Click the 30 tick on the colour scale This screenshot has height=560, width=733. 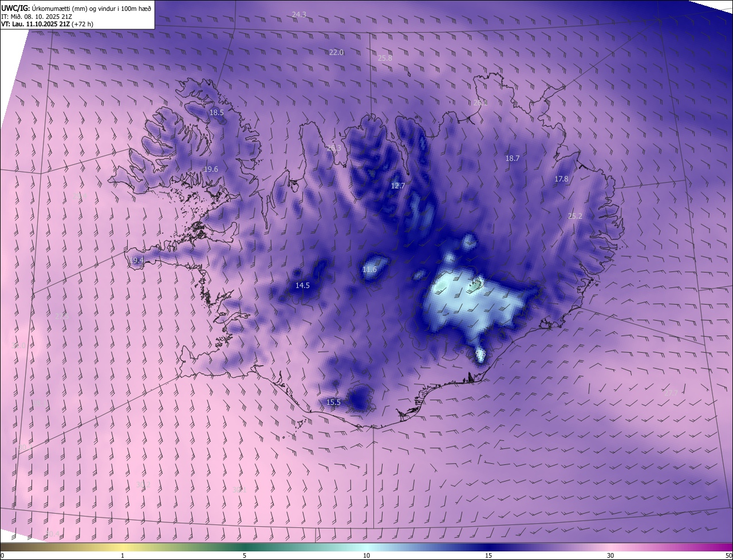pos(610,555)
